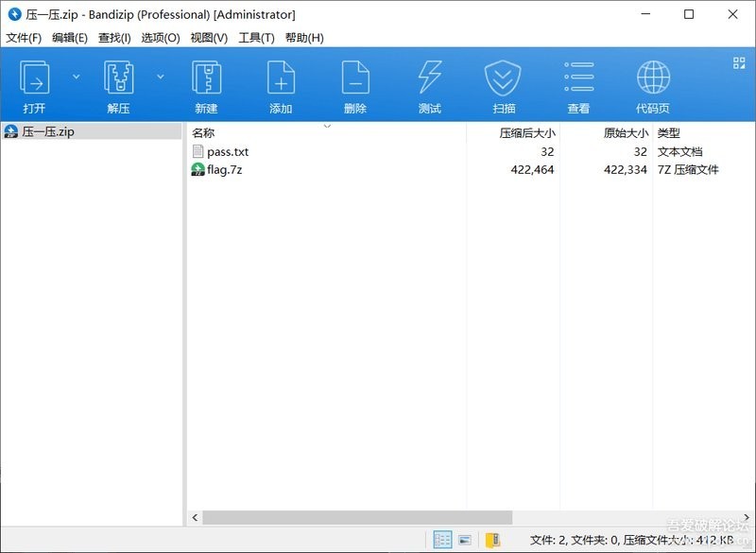This screenshot has height=553, width=756.
Task: Select the flag.7z file row
Action: click(470, 170)
